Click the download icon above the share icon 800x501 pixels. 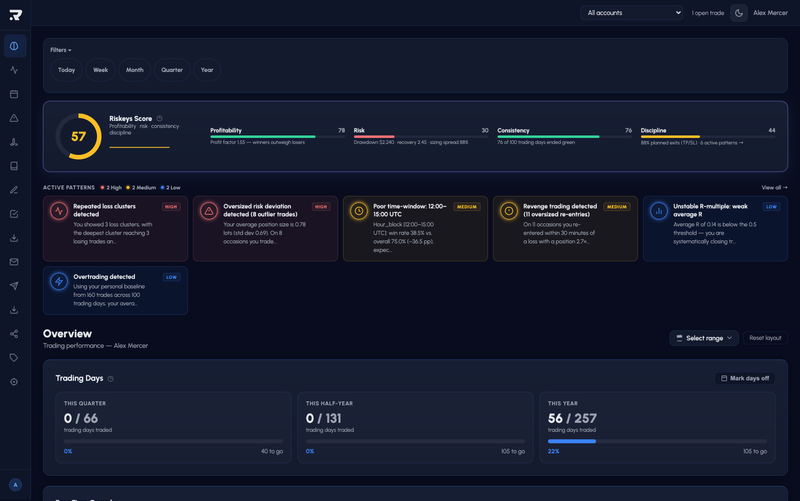tap(14, 310)
